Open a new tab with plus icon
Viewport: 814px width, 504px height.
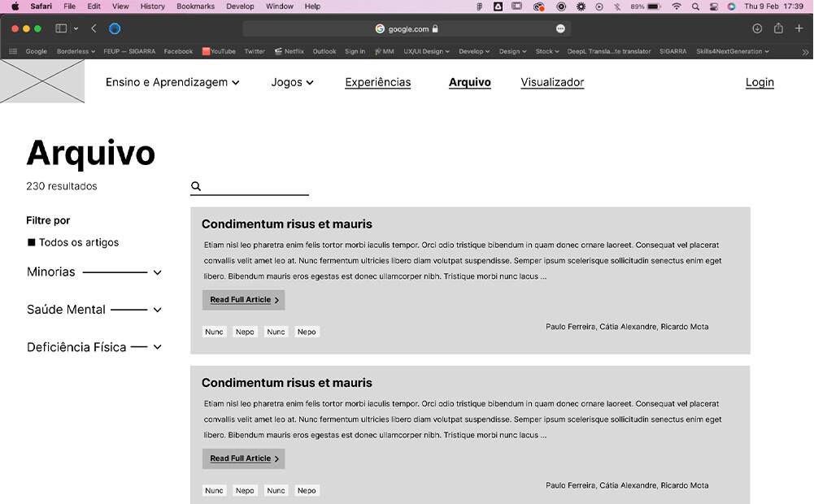tap(799, 28)
